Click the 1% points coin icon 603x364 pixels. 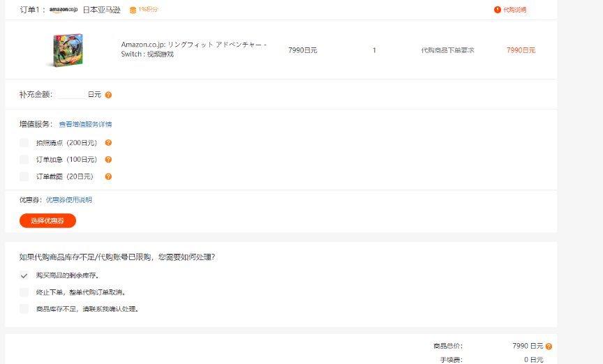click(133, 10)
